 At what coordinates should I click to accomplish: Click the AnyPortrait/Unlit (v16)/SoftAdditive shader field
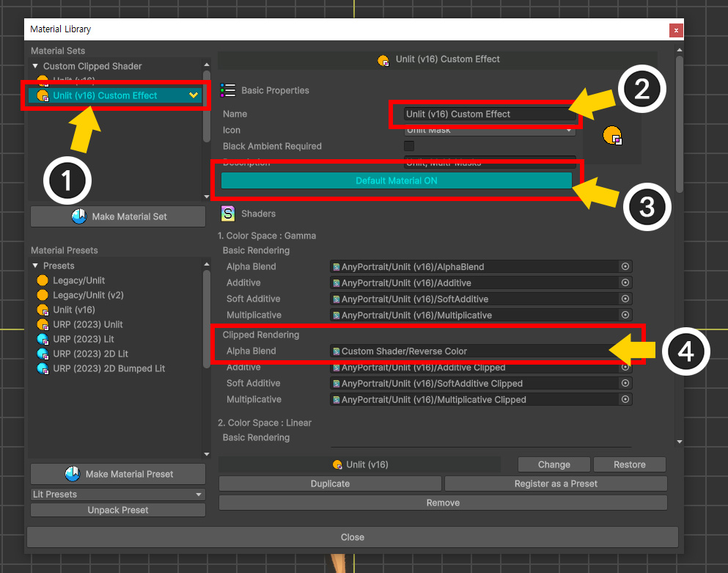[x=481, y=299]
